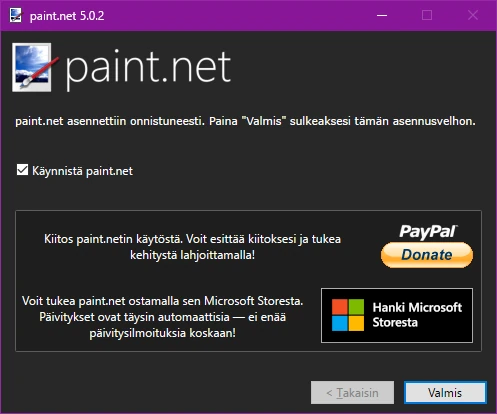Click the paint.net title bar icon
The height and width of the screenshot is (414, 497).
15,16
